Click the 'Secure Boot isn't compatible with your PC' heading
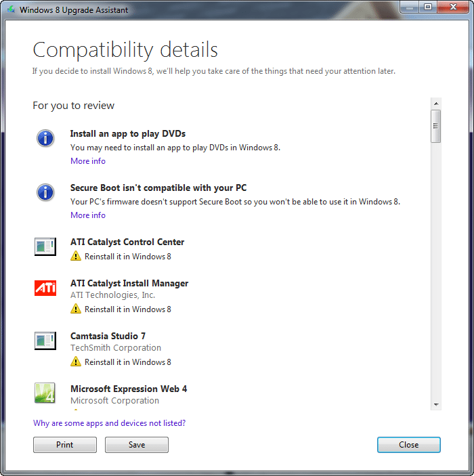Viewport: 474px width, 476px height. coord(158,188)
